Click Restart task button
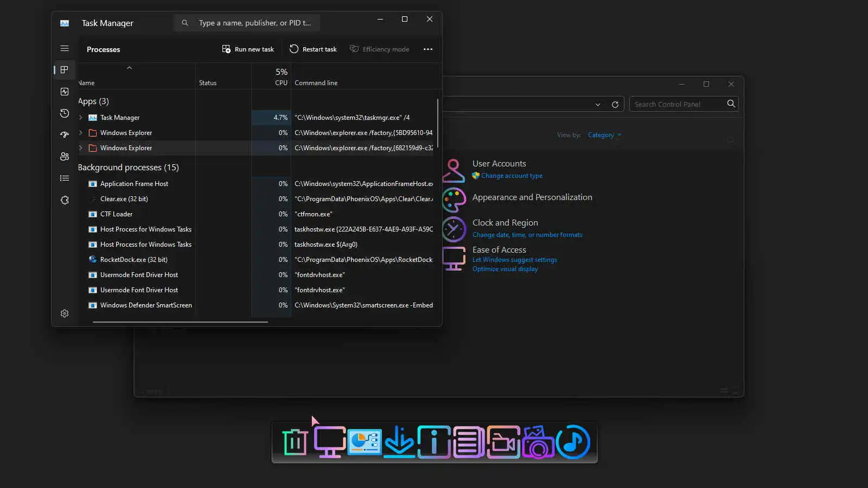Screen dimensions: 868x488 coord(313,49)
